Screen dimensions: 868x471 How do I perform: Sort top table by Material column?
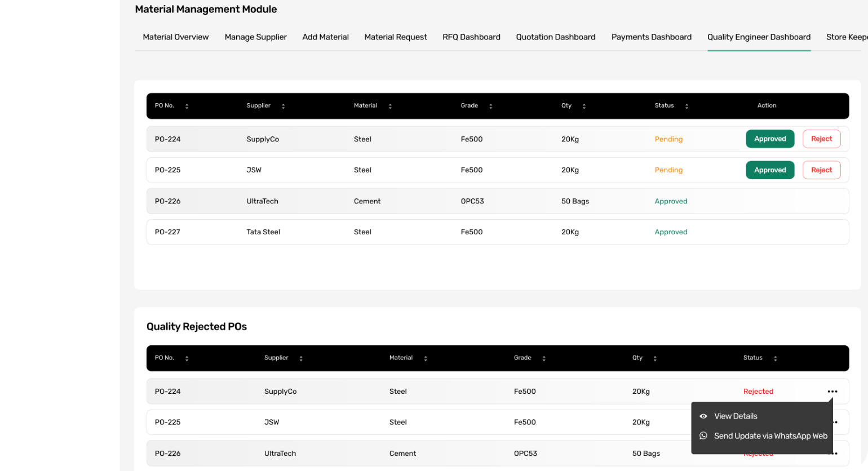[x=390, y=106]
